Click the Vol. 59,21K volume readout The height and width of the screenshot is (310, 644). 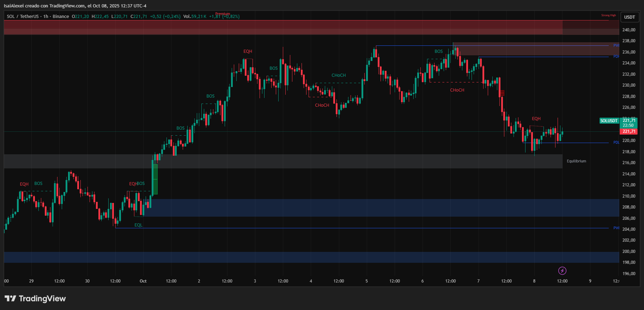(x=195, y=17)
